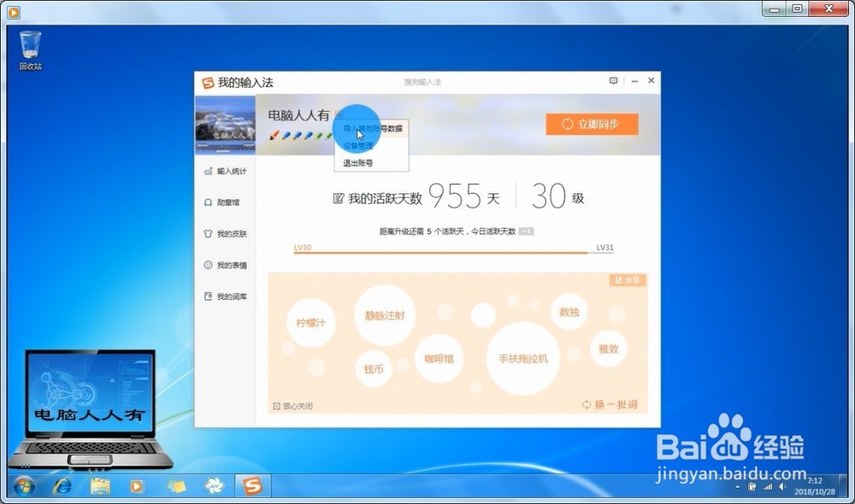
Task: Select the 柠檬汁 word bubble
Action: point(311,323)
